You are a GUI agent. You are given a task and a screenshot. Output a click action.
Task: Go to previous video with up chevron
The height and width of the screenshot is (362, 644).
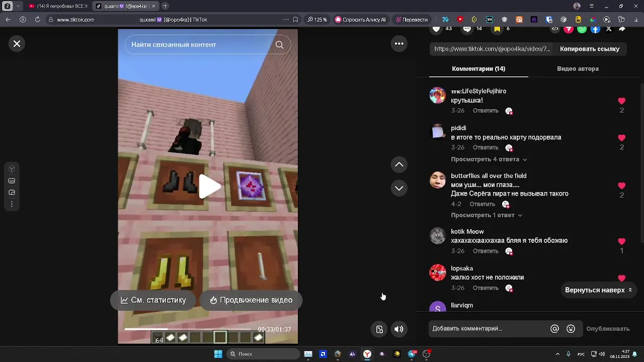point(399,164)
